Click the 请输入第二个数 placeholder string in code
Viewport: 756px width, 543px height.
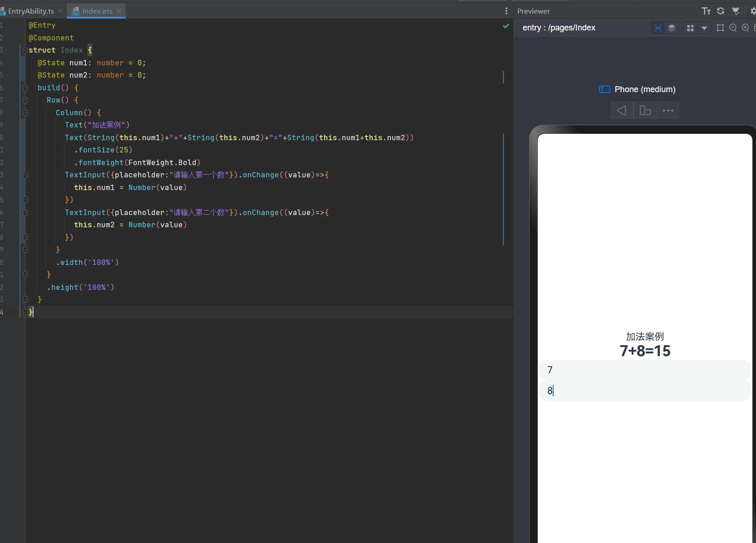199,213
